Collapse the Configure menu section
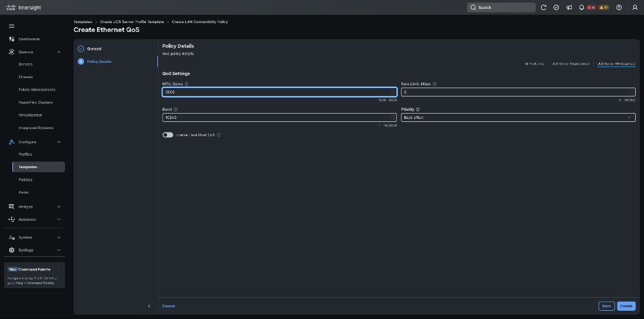Image resolution: width=644 pixels, height=319 pixels. coord(59,142)
